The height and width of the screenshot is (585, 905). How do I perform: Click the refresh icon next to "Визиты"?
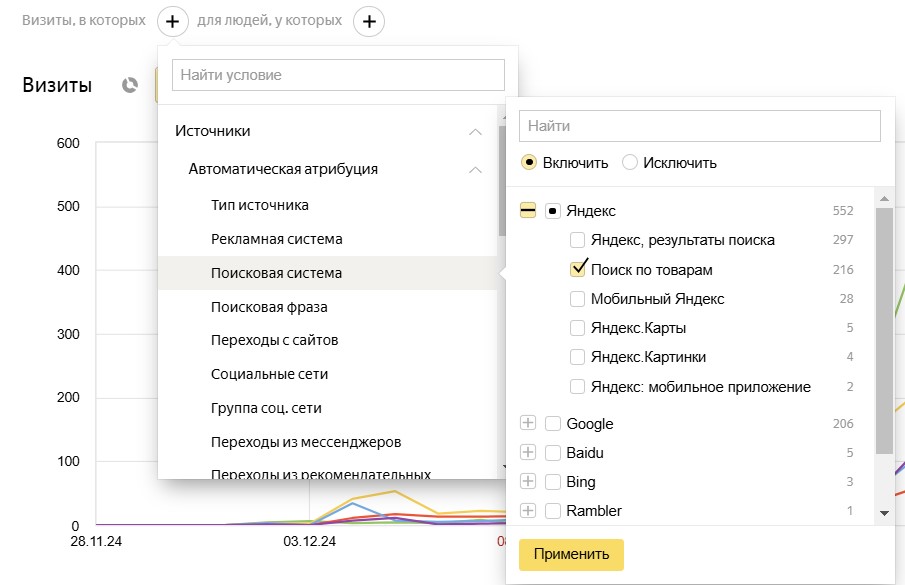[128, 85]
